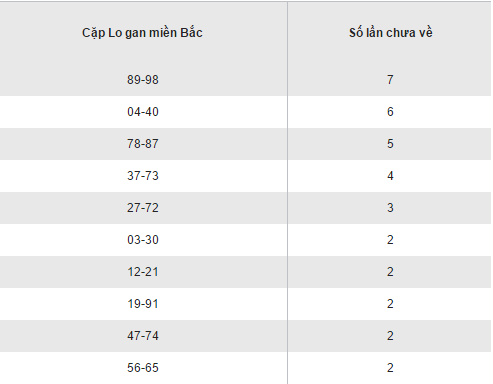Image resolution: width=493 pixels, height=384 pixels.
Task: Select the 78-87 pair cell
Action: coord(143,144)
